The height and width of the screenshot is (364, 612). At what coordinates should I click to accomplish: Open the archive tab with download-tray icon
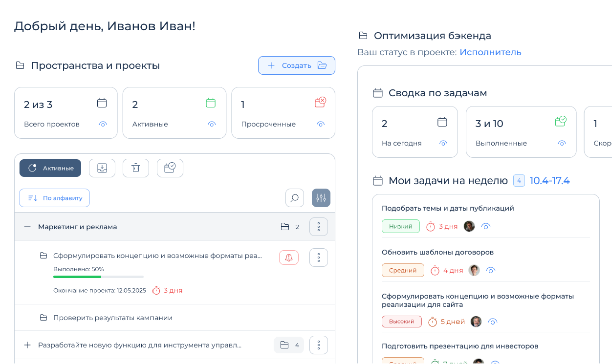coord(102,168)
